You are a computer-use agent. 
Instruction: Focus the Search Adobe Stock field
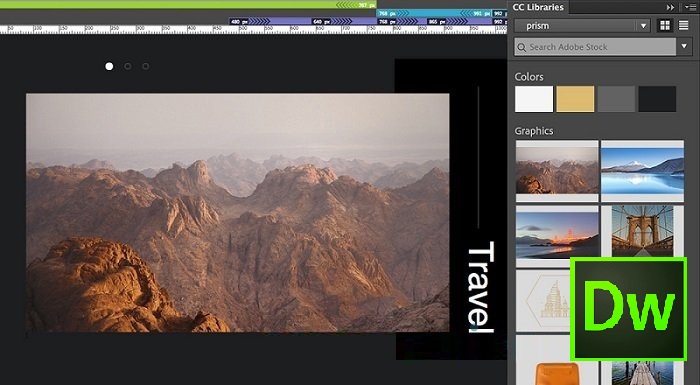(595, 47)
